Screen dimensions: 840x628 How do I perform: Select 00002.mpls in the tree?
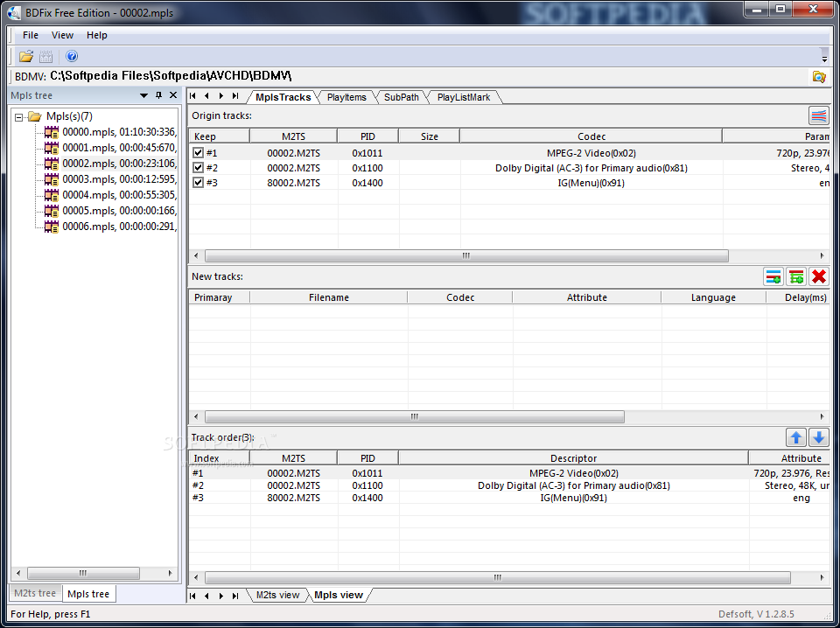119,164
